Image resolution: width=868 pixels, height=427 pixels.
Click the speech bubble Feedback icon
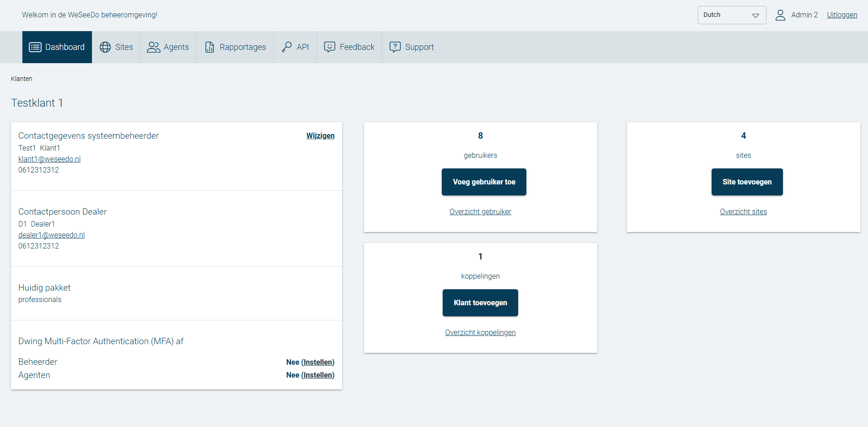coord(330,47)
